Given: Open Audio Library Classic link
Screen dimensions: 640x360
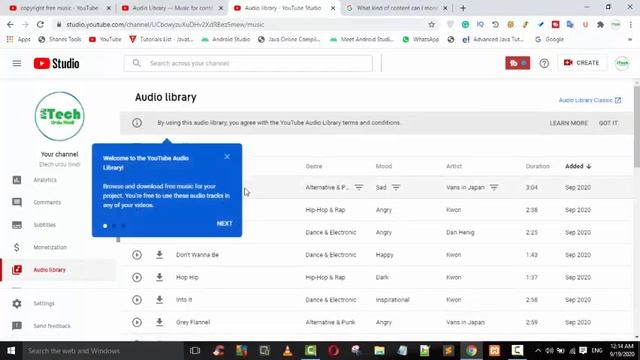Looking at the screenshot, I should pyautogui.click(x=590, y=100).
